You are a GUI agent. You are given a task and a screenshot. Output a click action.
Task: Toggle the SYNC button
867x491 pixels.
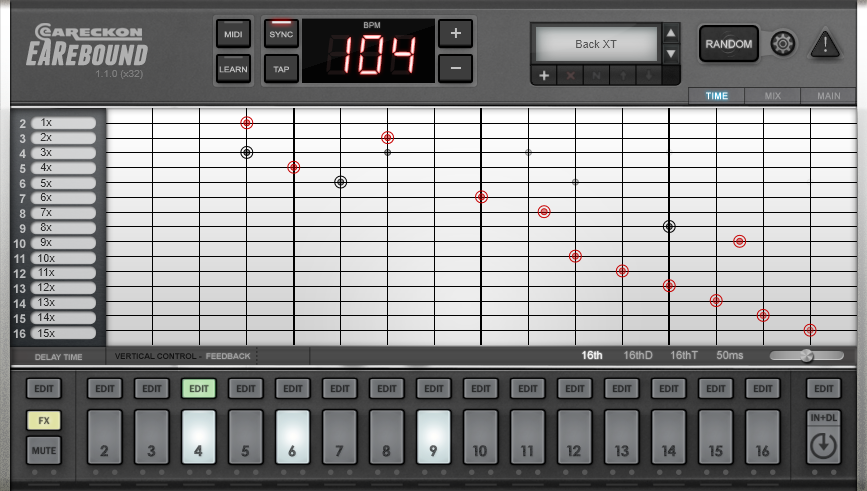[x=281, y=33]
